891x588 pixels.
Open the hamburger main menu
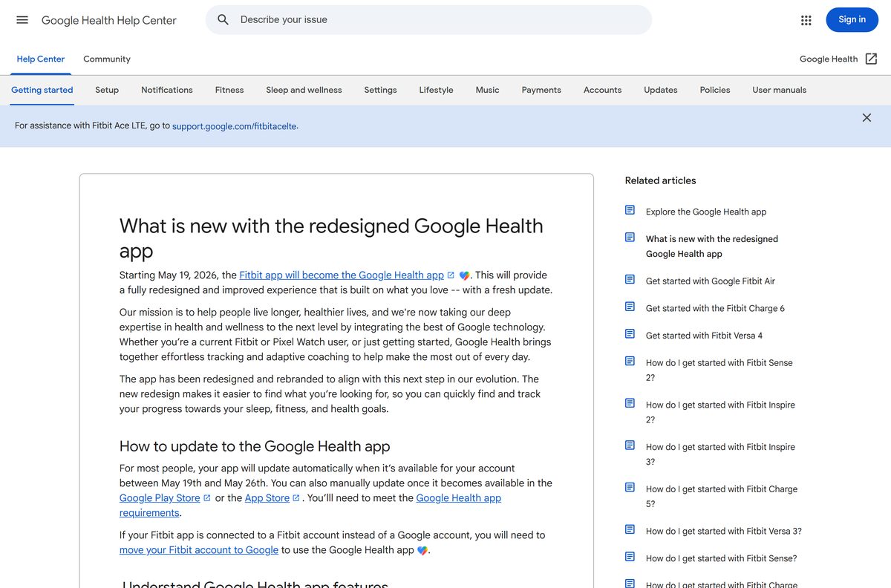tap(22, 20)
